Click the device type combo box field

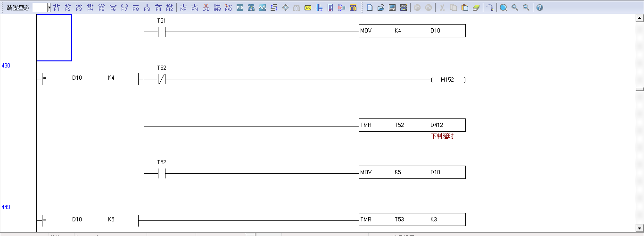pyautogui.click(x=40, y=8)
